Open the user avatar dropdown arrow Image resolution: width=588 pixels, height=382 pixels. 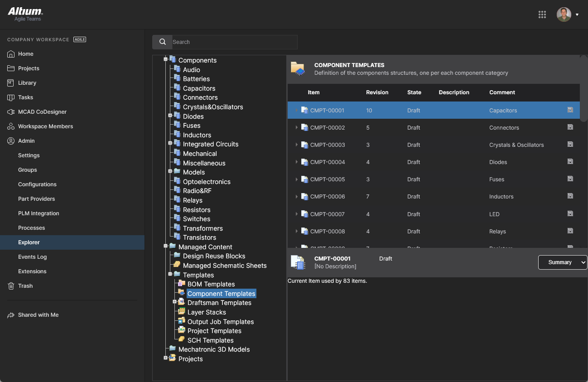point(577,14)
